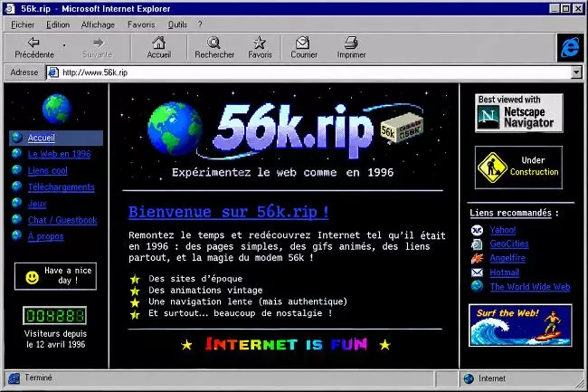Click the Internet zone globe in status bar
The height and width of the screenshot is (392, 588).
(469, 378)
